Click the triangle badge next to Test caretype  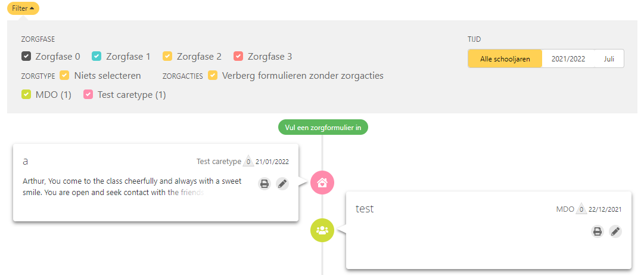(x=248, y=162)
